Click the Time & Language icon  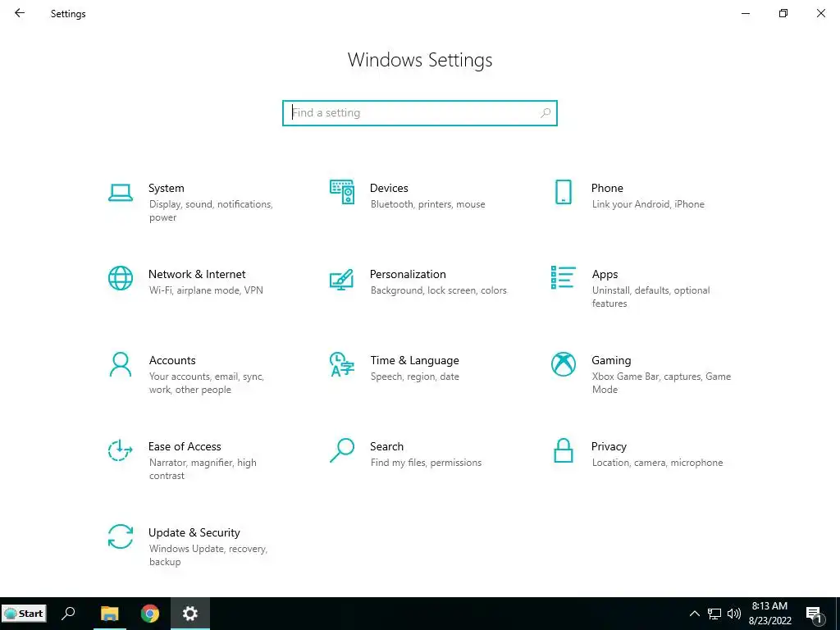(x=342, y=364)
